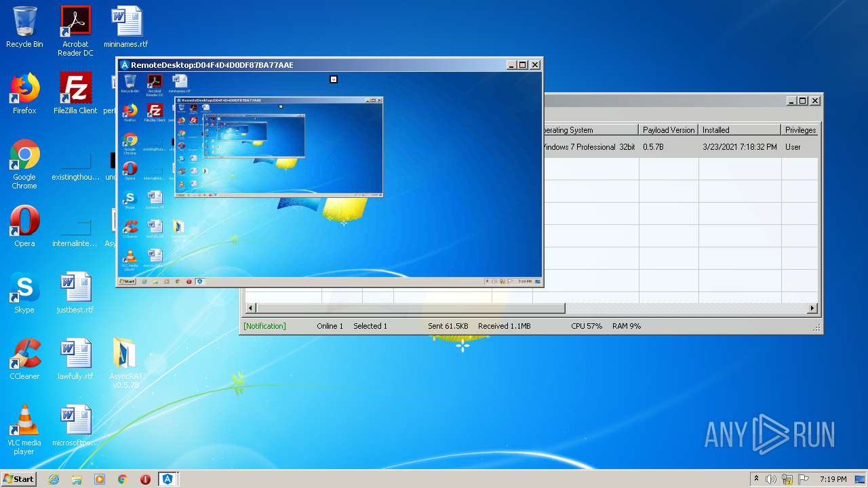Close the AsyncRAT main window
The width and height of the screenshot is (868, 488).
(x=815, y=101)
